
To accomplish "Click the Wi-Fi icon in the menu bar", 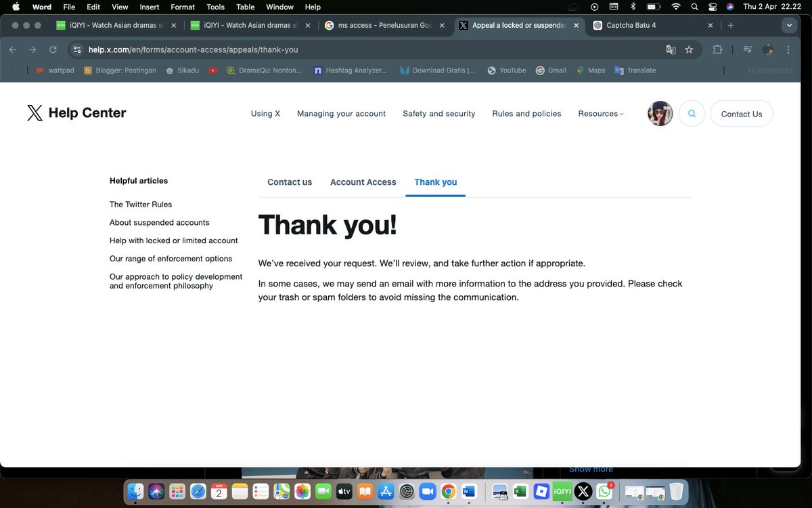I will click(675, 7).
